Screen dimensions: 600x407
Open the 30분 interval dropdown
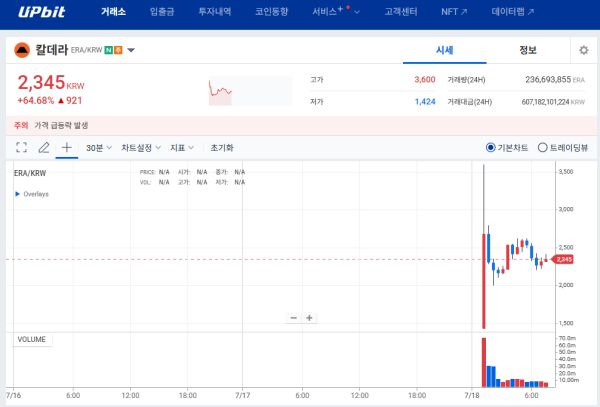(99, 148)
